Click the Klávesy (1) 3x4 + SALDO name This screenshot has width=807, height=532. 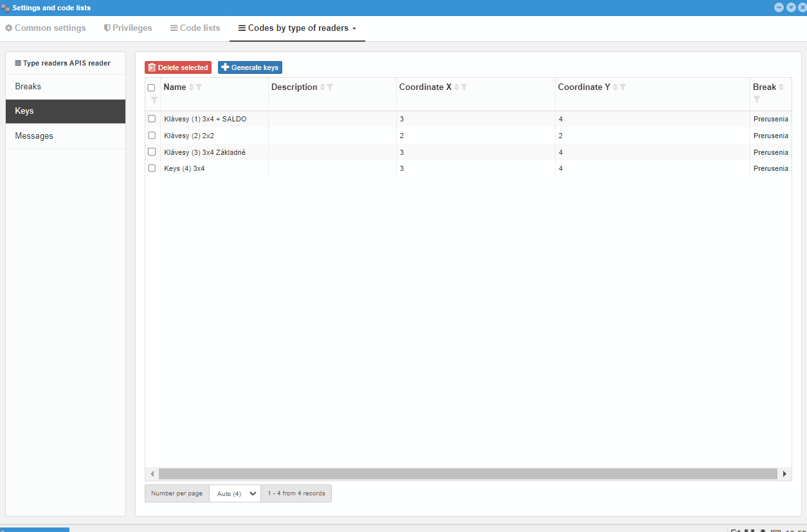205,119
